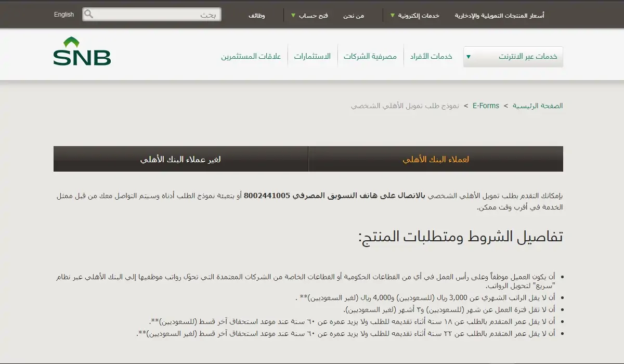Open the E-Forms breadcrumb link
Image resolution: width=624 pixels, height=364 pixels.
point(486,106)
